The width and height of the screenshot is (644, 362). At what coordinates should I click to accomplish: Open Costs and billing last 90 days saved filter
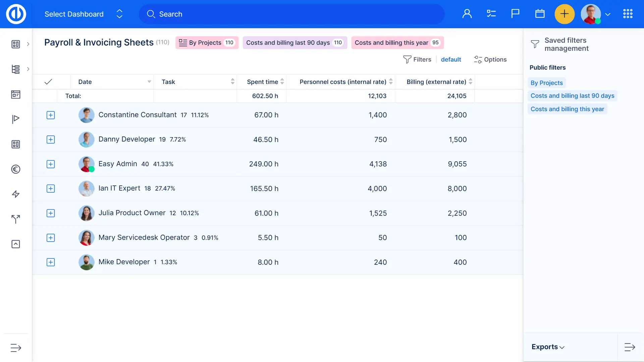tap(572, 96)
